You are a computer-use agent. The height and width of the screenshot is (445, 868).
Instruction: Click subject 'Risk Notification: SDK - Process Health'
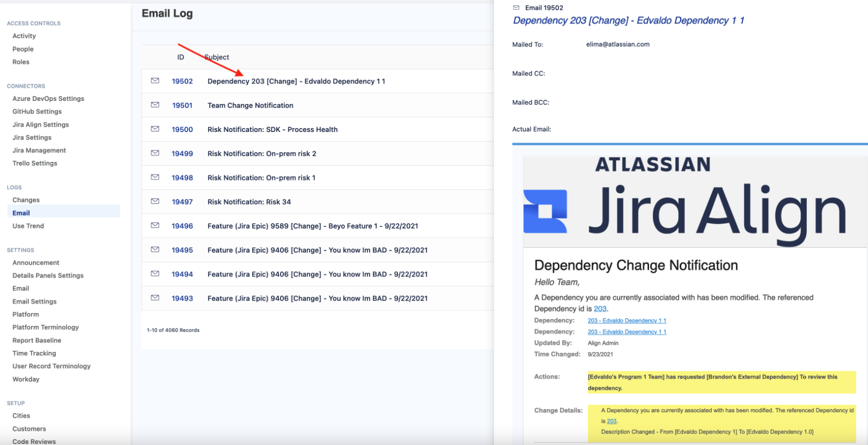[x=272, y=130]
